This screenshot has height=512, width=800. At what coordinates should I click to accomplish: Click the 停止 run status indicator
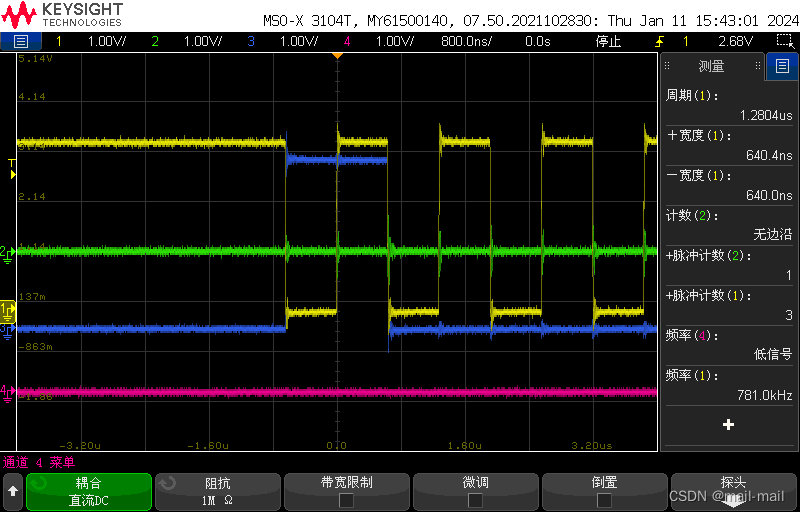point(609,41)
